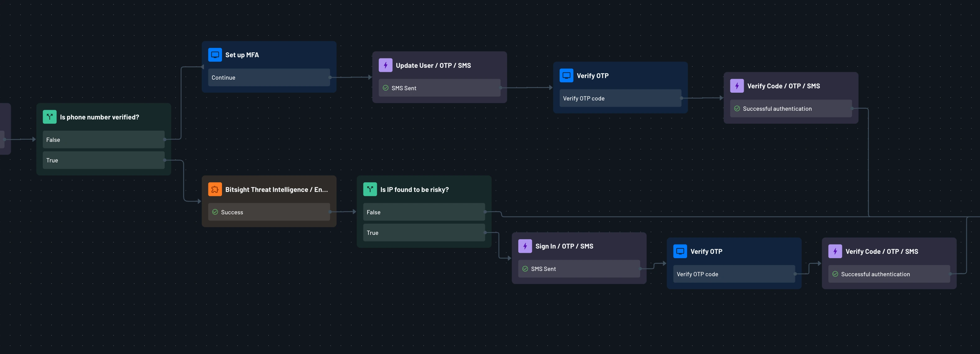Click the Sign In / OTP / SMS lightning icon

(525, 246)
